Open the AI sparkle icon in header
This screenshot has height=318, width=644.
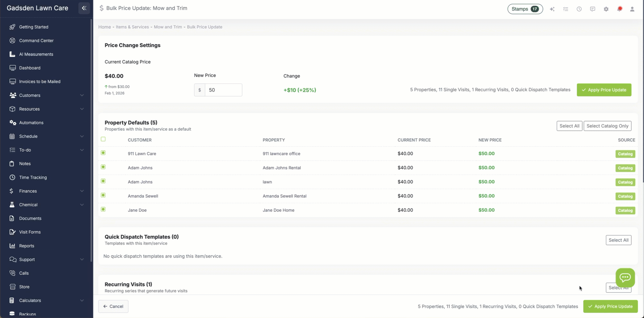[552, 9]
